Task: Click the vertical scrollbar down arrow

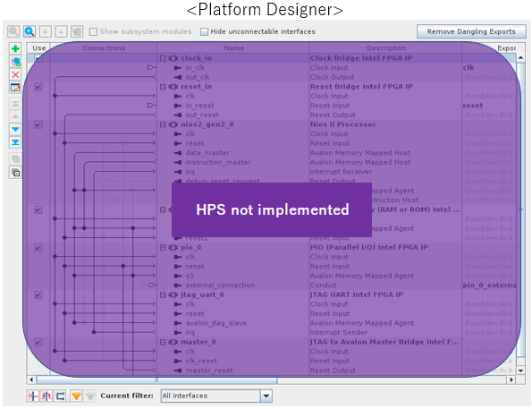Action: [520, 371]
